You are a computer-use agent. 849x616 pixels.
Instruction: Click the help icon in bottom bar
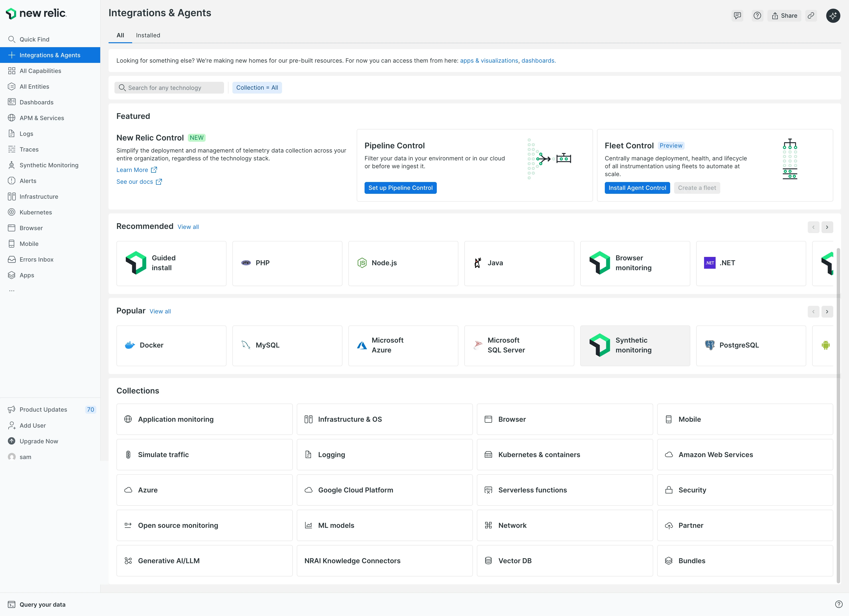(839, 604)
